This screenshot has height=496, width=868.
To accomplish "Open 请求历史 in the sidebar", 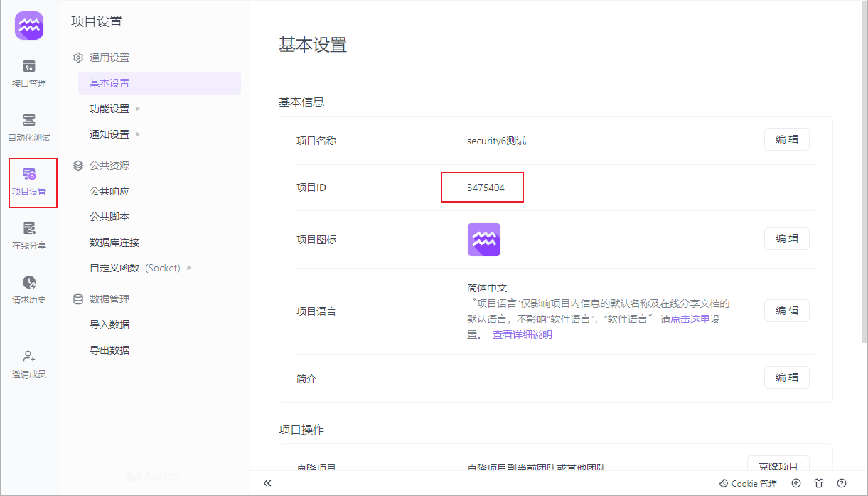I will pyautogui.click(x=29, y=290).
